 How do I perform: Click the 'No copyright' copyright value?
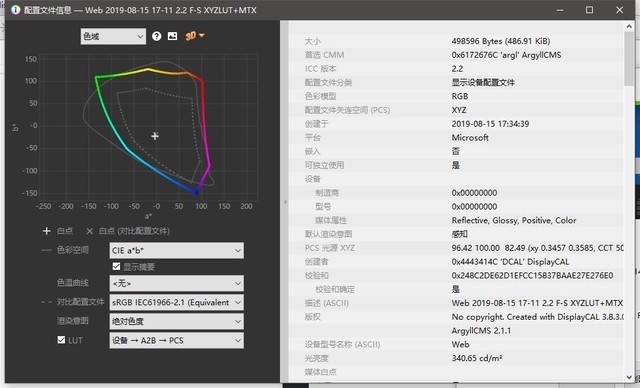pos(537,317)
